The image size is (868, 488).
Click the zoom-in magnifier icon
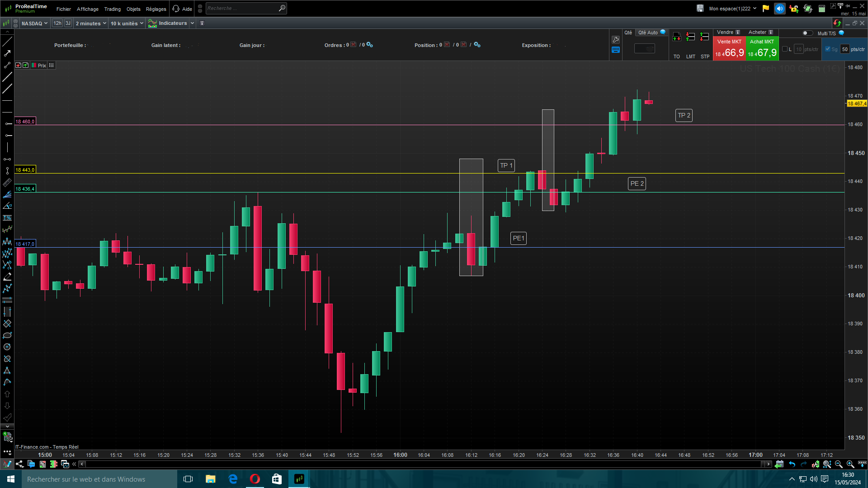[x=850, y=464]
